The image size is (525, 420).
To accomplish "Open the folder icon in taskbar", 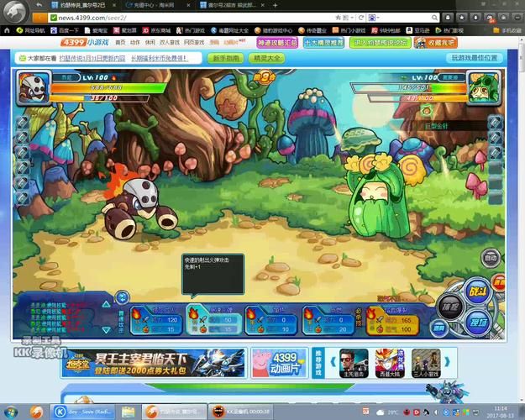I will [x=128, y=412].
